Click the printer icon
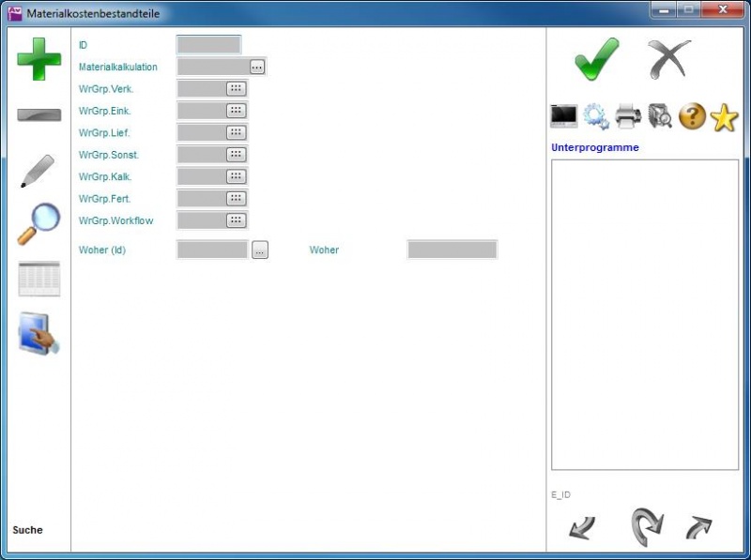The width and height of the screenshot is (751, 560). [628, 116]
